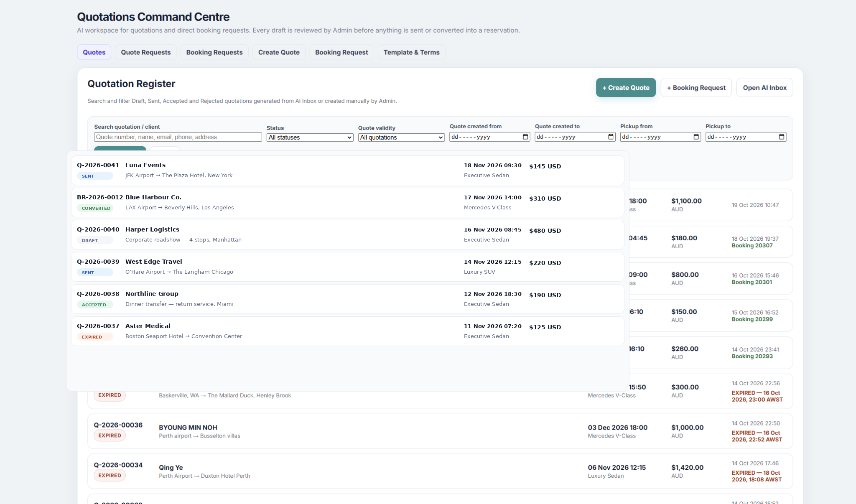
Task: Click the ACCEPTED status badge
Action: click(94, 305)
